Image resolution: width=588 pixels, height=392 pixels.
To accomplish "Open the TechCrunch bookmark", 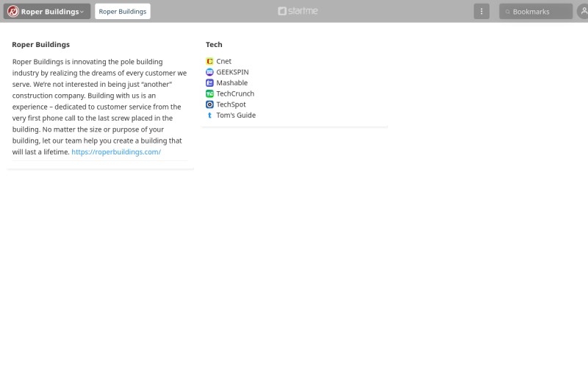I will pyautogui.click(x=235, y=94).
